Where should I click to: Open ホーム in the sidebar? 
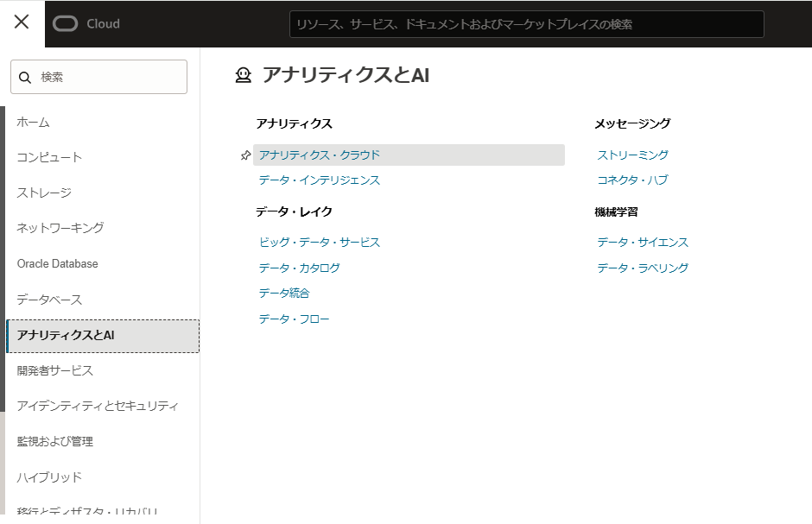coord(33,122)
